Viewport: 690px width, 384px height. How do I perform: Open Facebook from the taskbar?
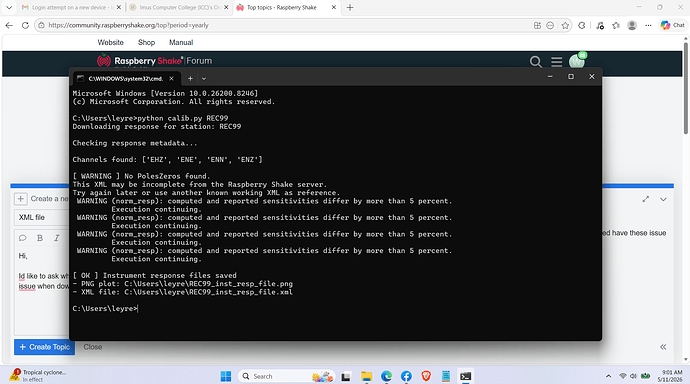(x=406, y=376)
